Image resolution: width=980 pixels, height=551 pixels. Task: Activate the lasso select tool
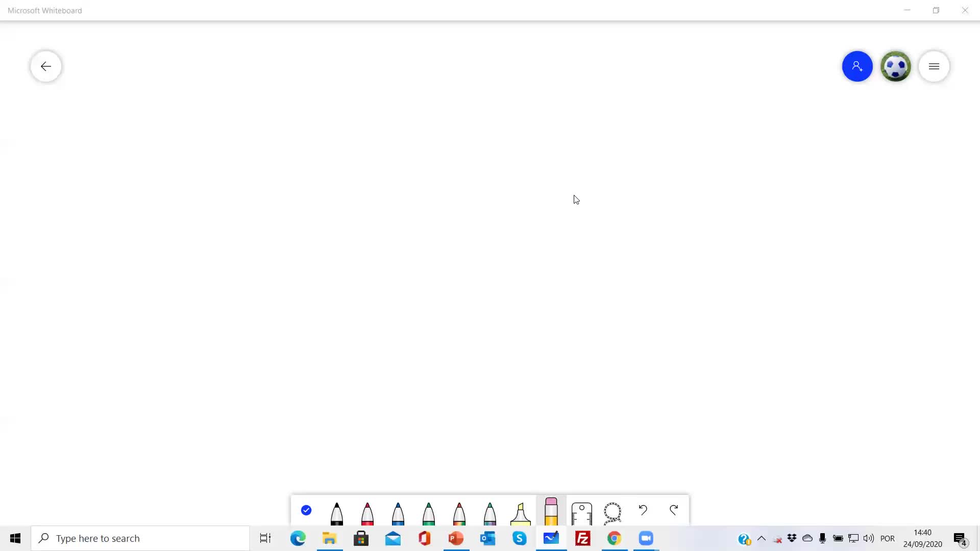(612, 513)
